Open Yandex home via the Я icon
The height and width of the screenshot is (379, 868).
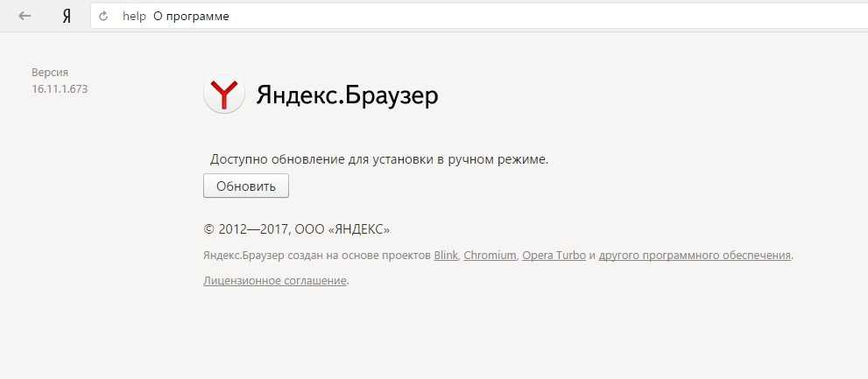(67, 16)
